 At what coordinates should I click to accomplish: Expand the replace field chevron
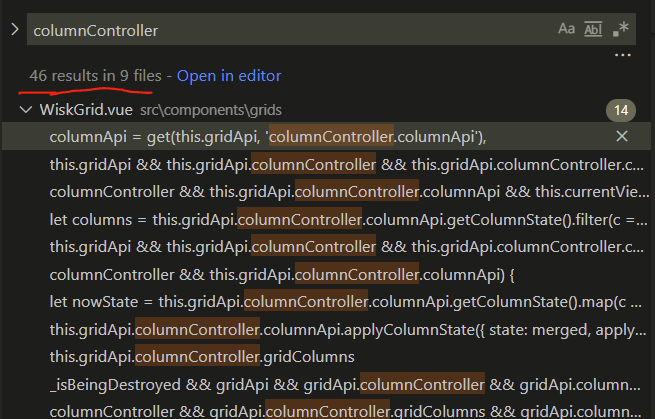15,29
